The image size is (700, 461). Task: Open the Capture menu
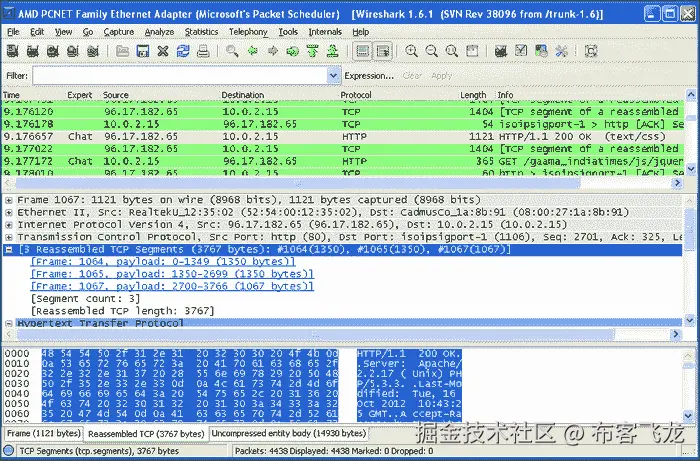click(x=119, y=32)
